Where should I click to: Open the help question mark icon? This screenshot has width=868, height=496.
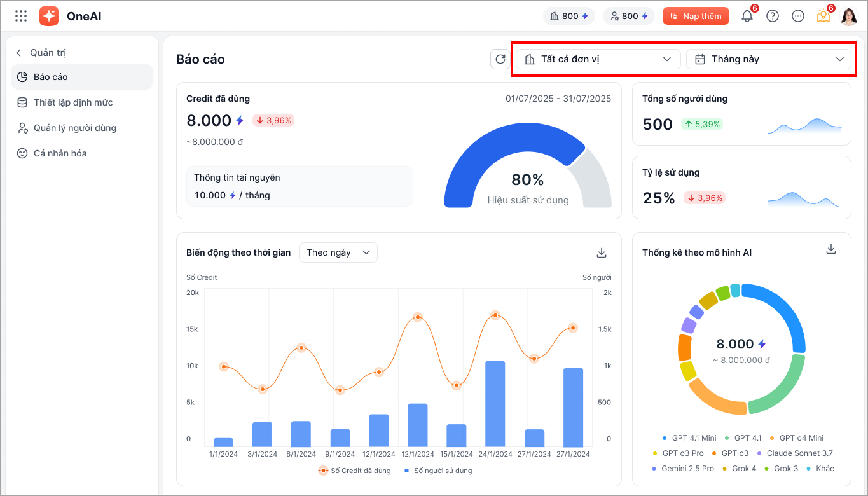point(773,17)
